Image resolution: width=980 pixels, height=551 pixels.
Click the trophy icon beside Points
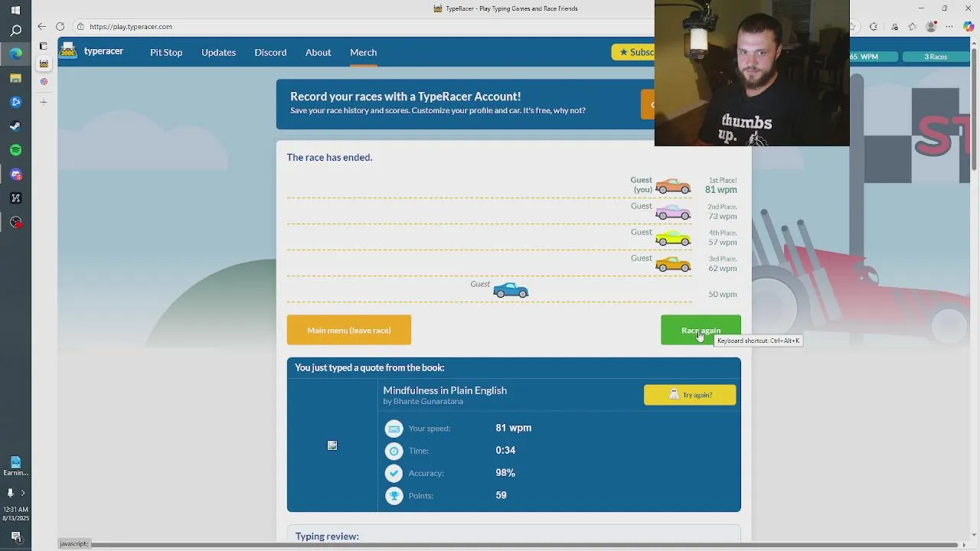[394, 496]
